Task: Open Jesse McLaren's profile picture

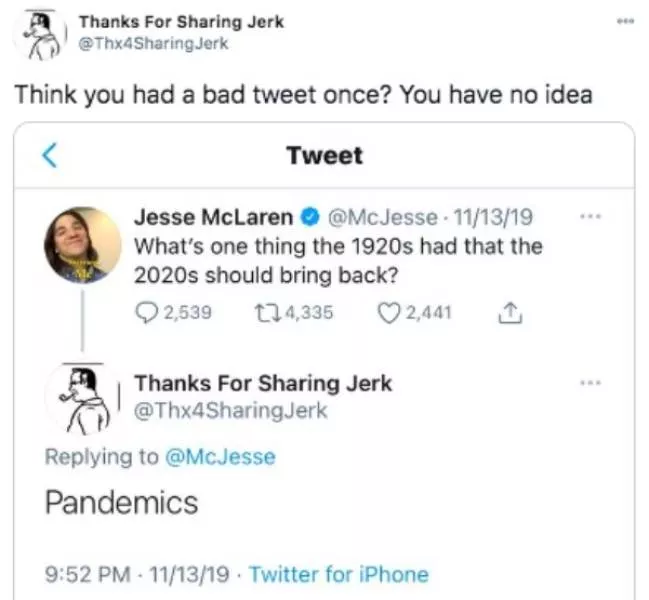Action: click(83, 245)
